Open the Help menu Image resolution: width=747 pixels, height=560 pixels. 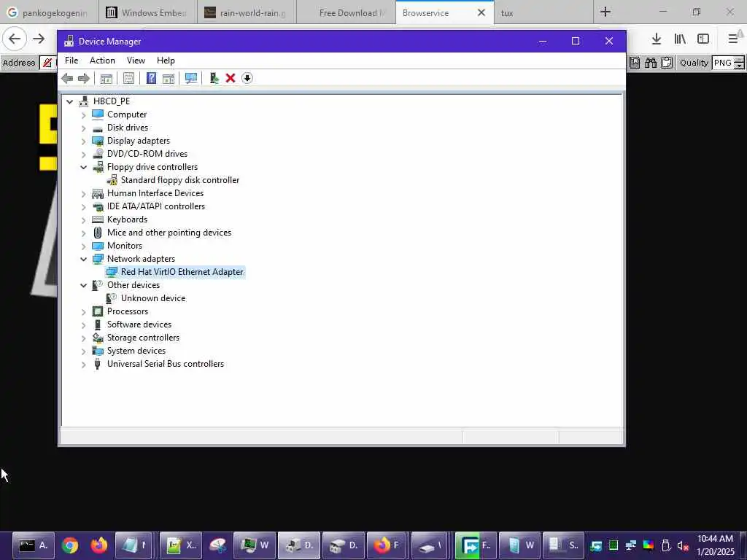tap(166, 61)
